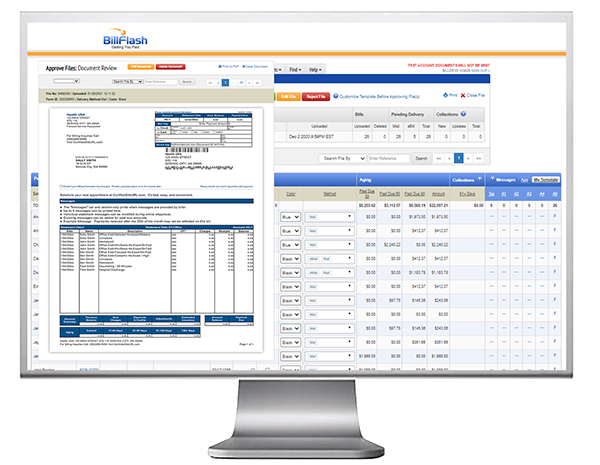Open Method dropdown in $2,240.22 row

(329, 245)
